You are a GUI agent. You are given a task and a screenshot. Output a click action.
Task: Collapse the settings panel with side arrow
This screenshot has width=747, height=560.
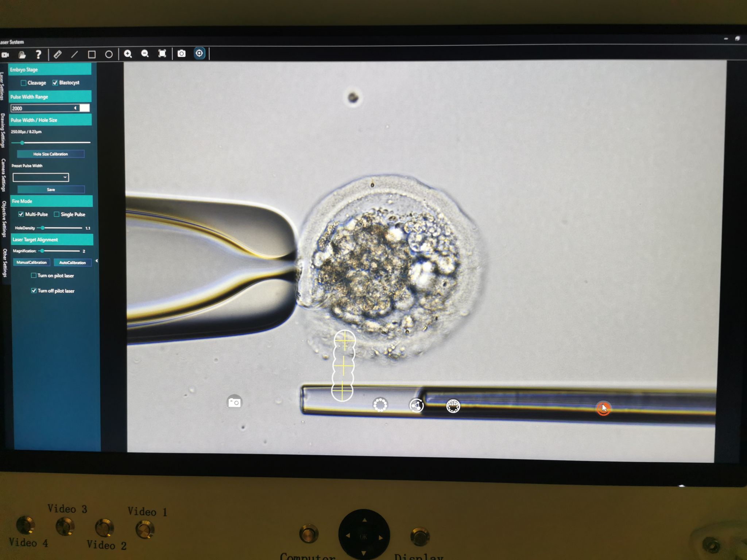pos(97,261)
